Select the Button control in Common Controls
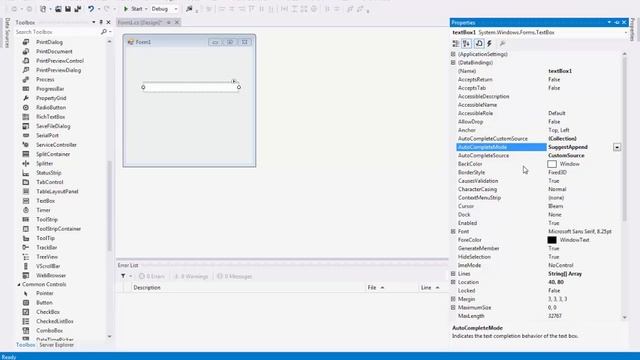Screen dimensions: 640x360 [44, 302]
